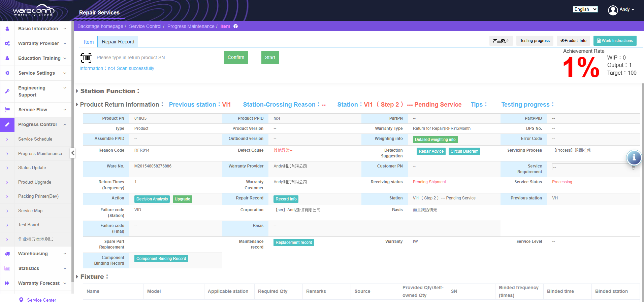Collapse the Progress Control menu
The width and height of the screenshot is (644, 302).
pyautogui.click(x=65, y=124)
